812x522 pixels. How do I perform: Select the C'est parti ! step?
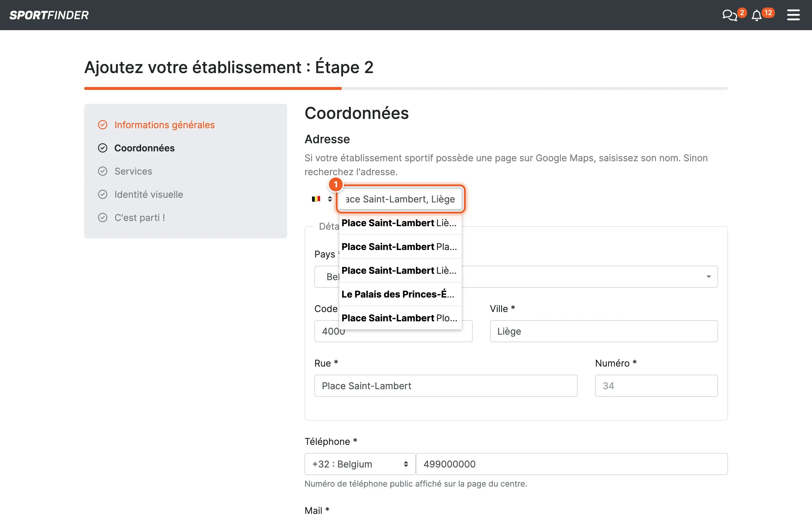[x=139, y=217]
